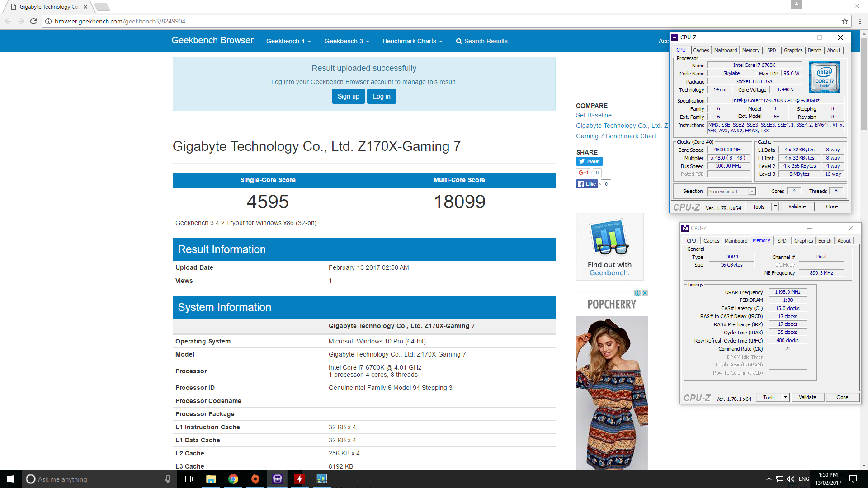Image resolution: width=868 pixels, height=488 pixels.
Task: View site information icon in address bar
Action: pos(48,21)
